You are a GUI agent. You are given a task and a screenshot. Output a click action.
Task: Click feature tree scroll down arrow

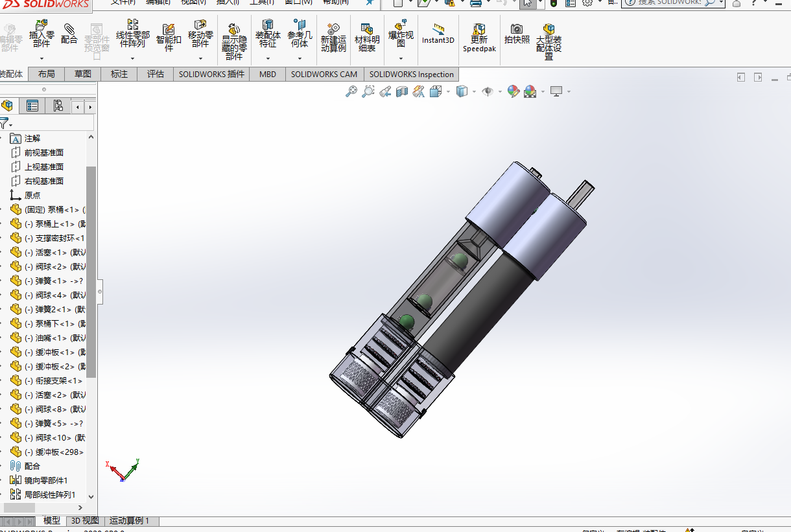click(x=91, y=497)
